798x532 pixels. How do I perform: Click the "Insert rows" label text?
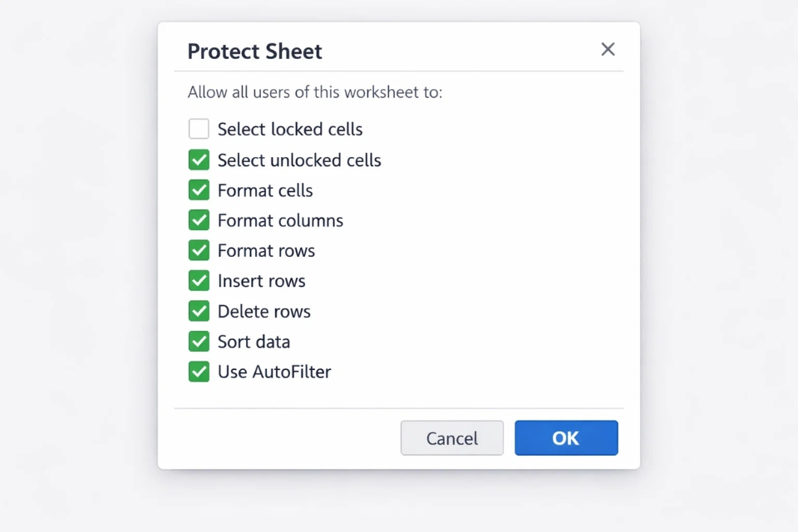(261, 281)
